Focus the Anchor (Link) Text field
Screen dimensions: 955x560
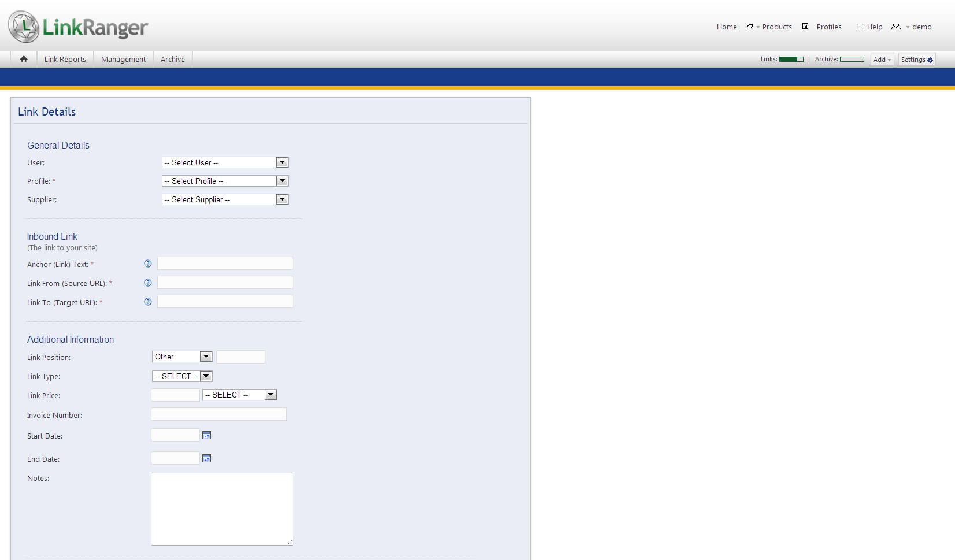click(x=225, y=264)
